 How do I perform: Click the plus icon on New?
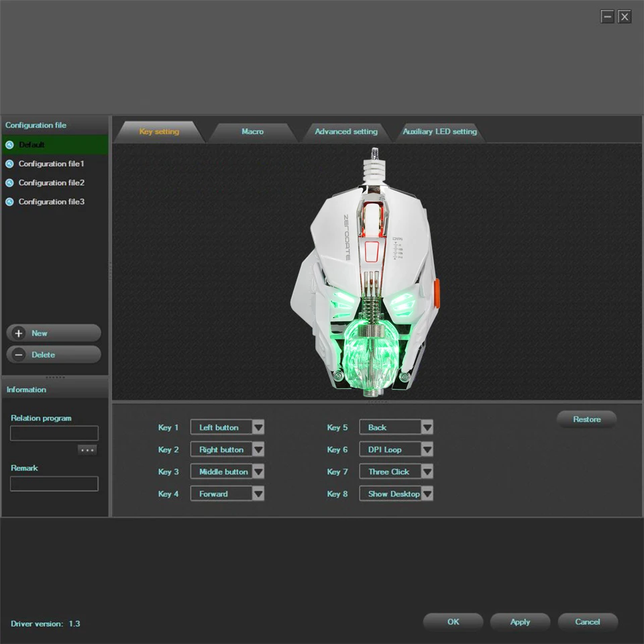(19, 333)
